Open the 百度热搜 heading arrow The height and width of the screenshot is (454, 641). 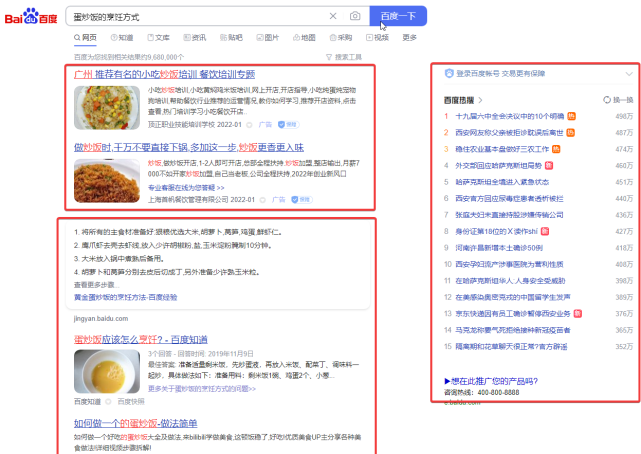(480, 100)
